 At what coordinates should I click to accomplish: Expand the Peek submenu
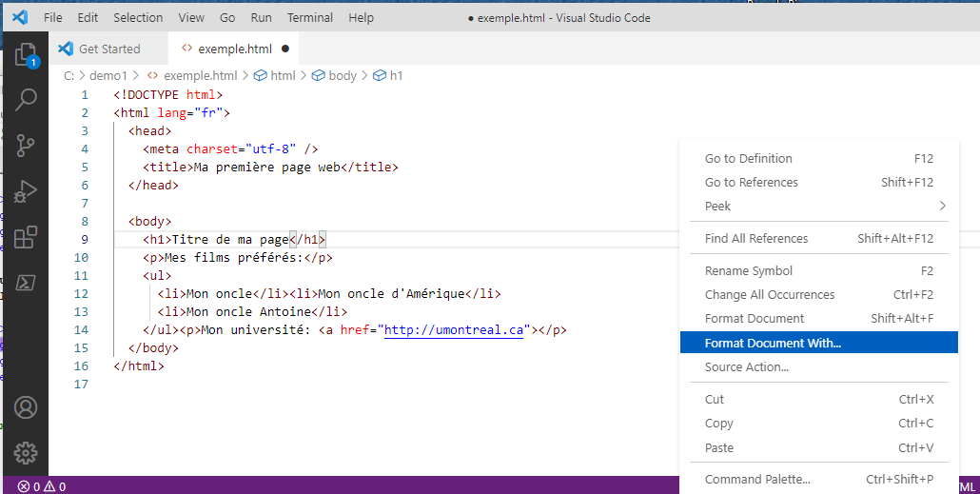[819, 206]
